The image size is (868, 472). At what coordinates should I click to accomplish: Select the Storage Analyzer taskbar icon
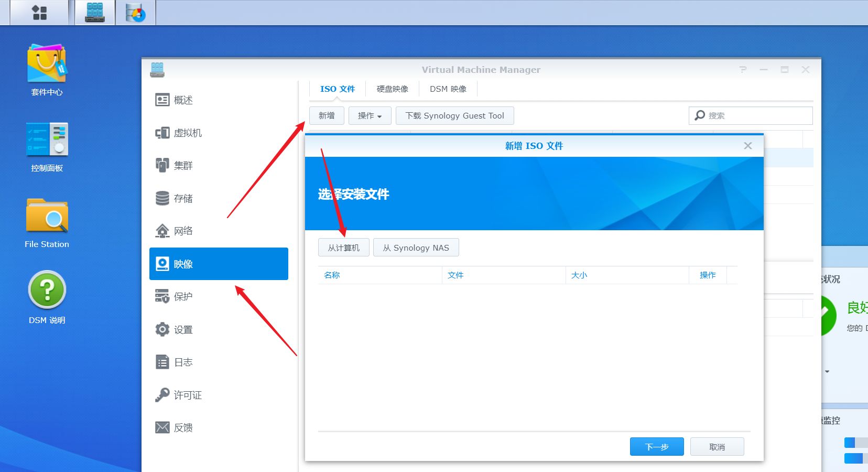135,13
